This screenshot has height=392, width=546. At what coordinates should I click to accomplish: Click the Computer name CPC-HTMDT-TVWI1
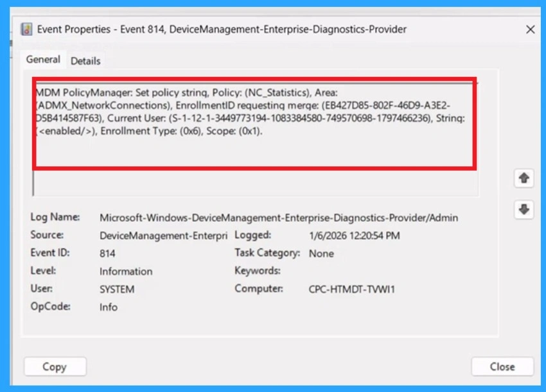click(x=351, y=289)
